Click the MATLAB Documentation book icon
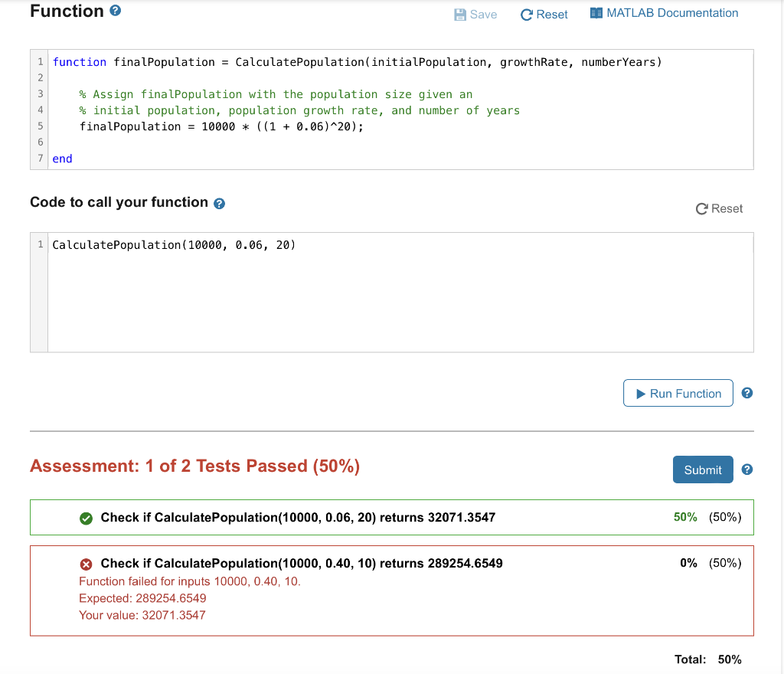Image resolution: width=784 pixels, height=674 pixels. [596, 13]
